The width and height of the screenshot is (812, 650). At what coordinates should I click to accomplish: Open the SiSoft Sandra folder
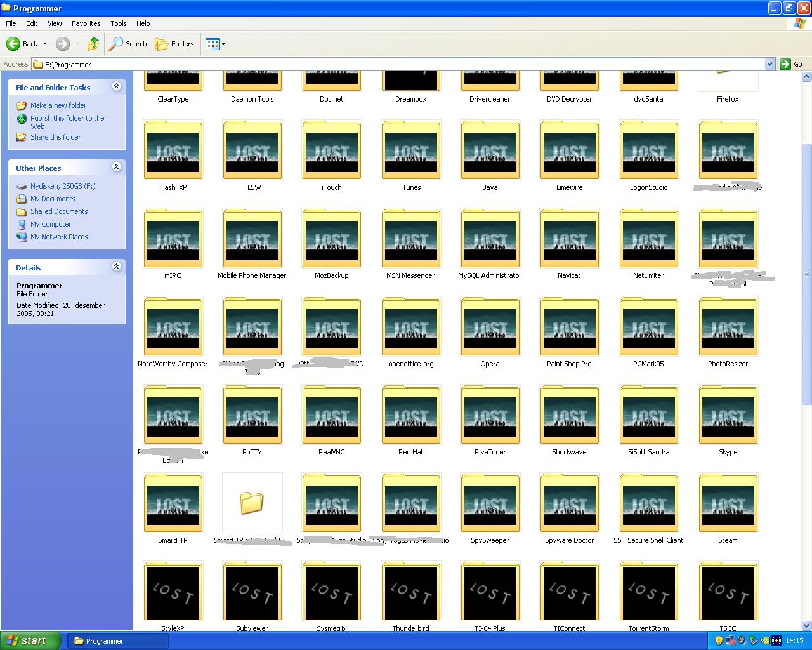[648, 415]
